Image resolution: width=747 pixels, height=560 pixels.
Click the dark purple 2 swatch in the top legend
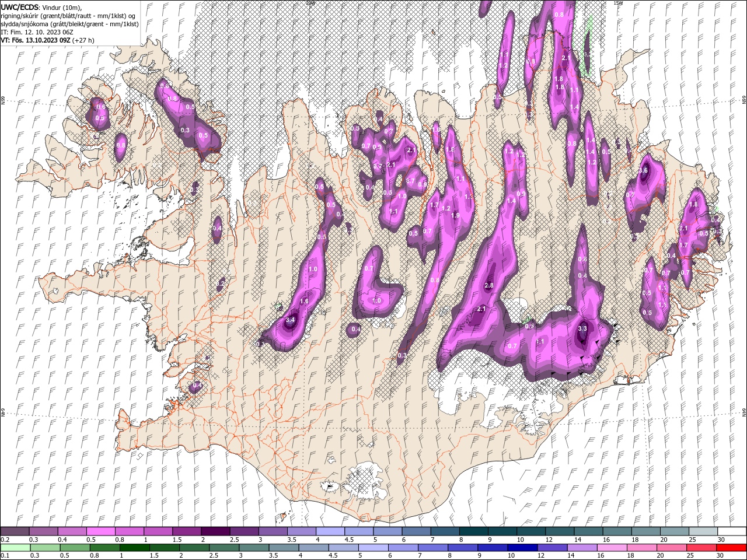coord(215,531)
